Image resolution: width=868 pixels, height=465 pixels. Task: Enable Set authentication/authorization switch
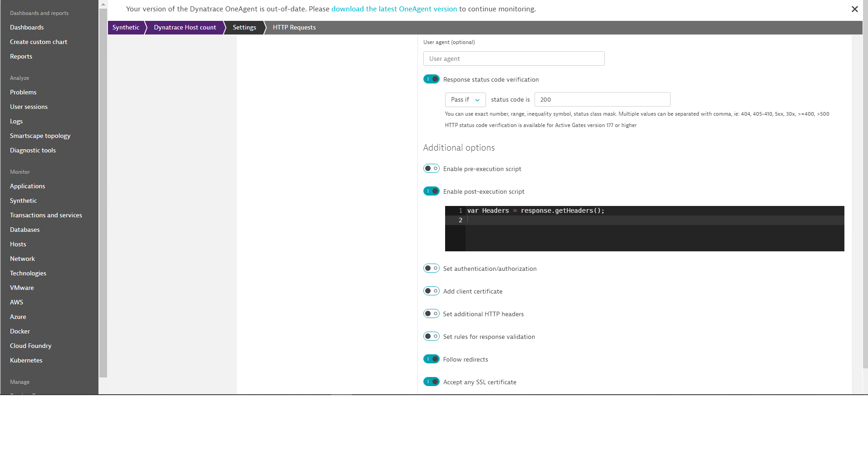coord(431,269)
